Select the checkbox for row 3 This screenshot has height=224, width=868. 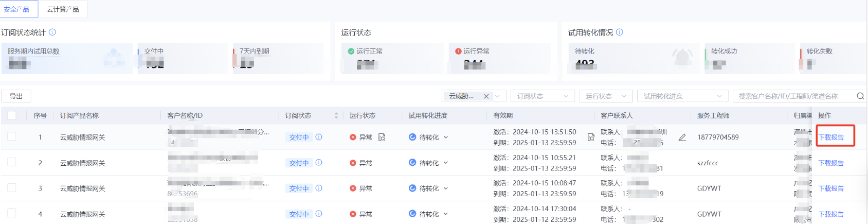pyautogui.click(x=12, y=188)
